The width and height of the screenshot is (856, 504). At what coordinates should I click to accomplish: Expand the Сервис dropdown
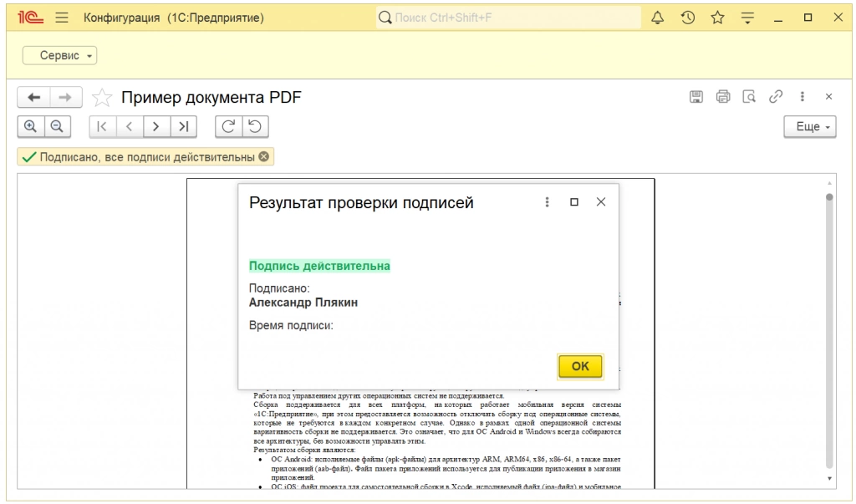click(59, 55)
